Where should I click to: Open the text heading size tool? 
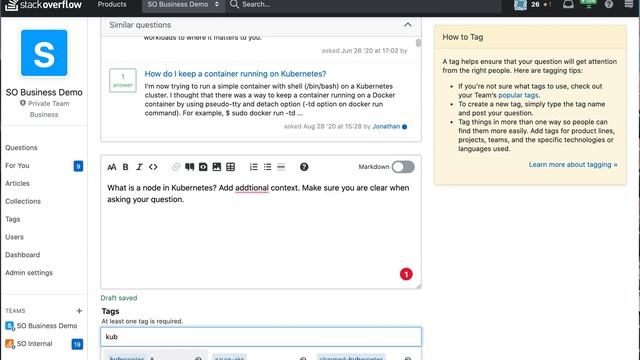point(111,167)
